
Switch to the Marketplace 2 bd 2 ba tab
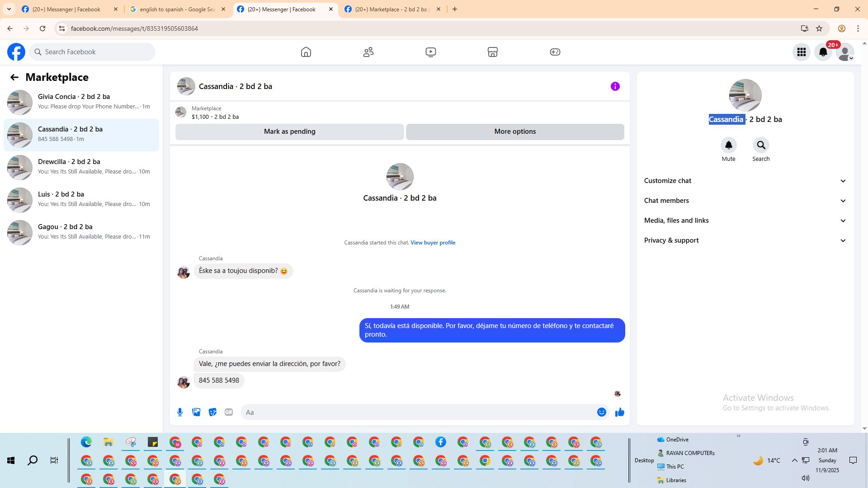click(391, 9)
